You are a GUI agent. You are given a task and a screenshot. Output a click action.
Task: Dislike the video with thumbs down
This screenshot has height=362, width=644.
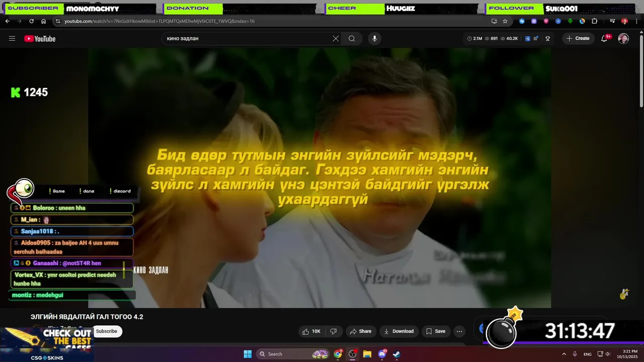333,331
